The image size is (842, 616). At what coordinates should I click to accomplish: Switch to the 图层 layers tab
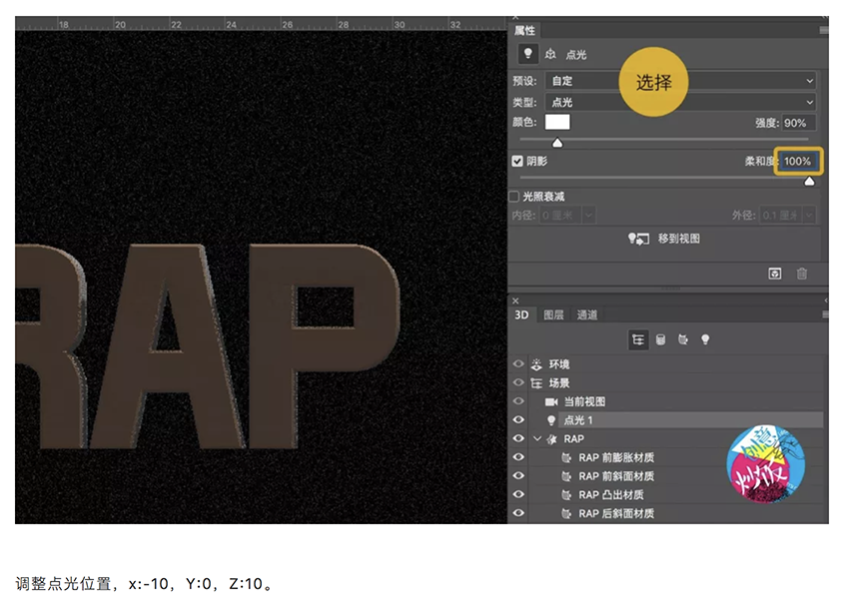tap(553, 314)
